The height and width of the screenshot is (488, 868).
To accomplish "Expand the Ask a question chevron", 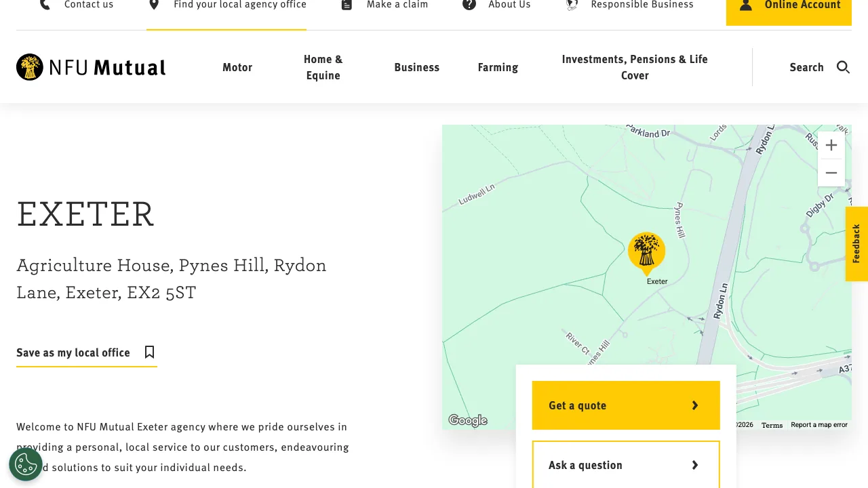I will click(x=694, y=465).
